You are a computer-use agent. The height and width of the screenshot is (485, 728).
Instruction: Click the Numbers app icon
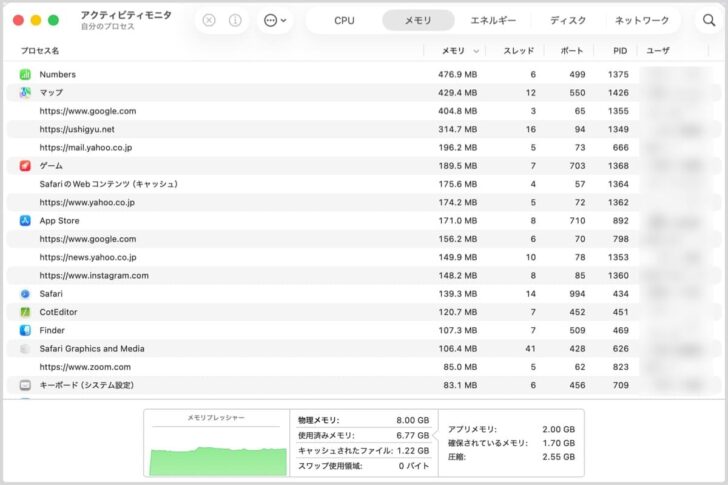tap(25, 74)
